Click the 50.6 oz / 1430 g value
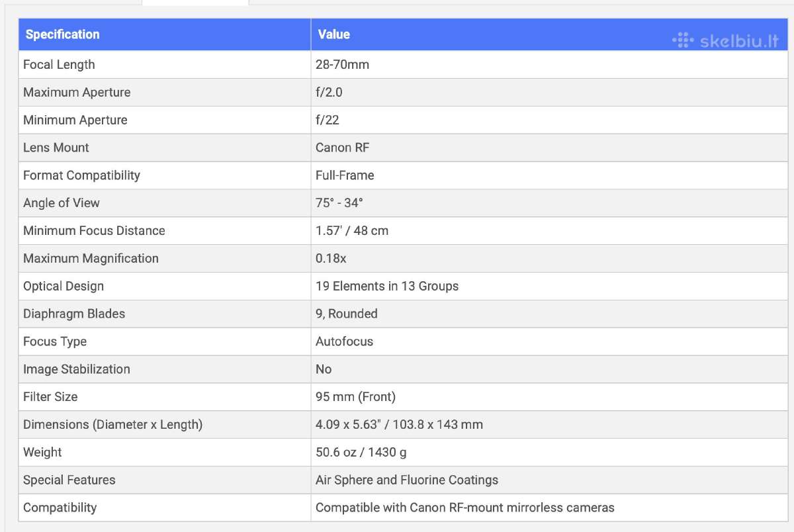 (x=362, y=453)
